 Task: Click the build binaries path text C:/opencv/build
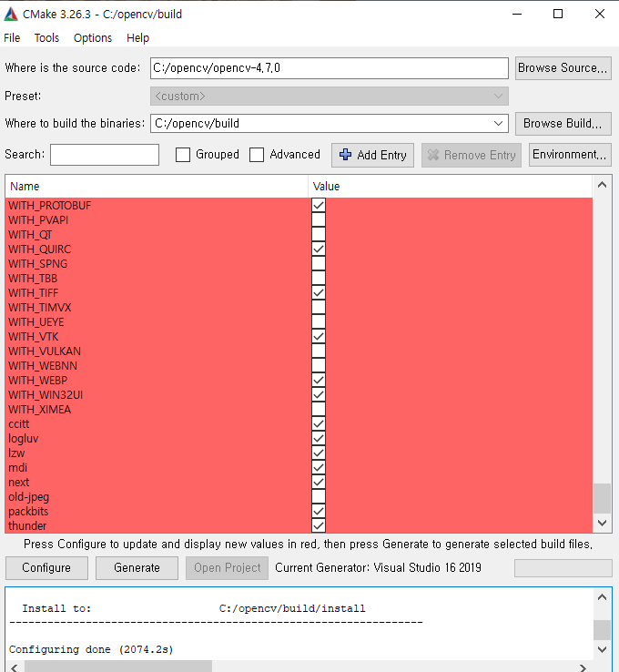coord(197,124)
